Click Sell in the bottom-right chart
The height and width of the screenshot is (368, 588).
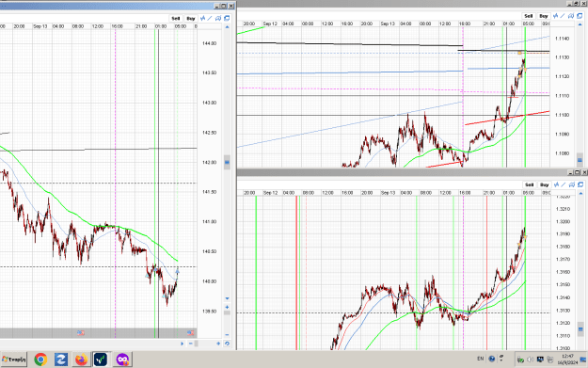529,184
